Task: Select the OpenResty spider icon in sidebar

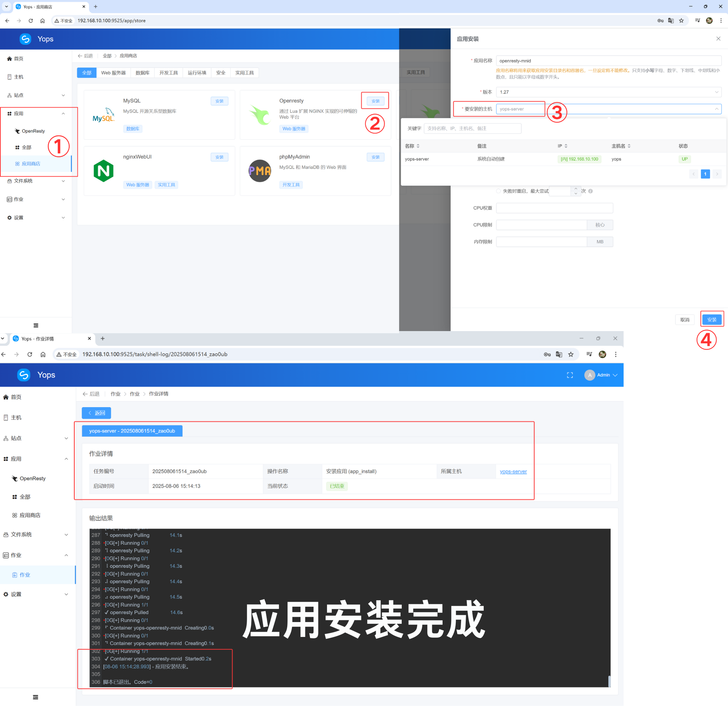Action: click(16, 131)
